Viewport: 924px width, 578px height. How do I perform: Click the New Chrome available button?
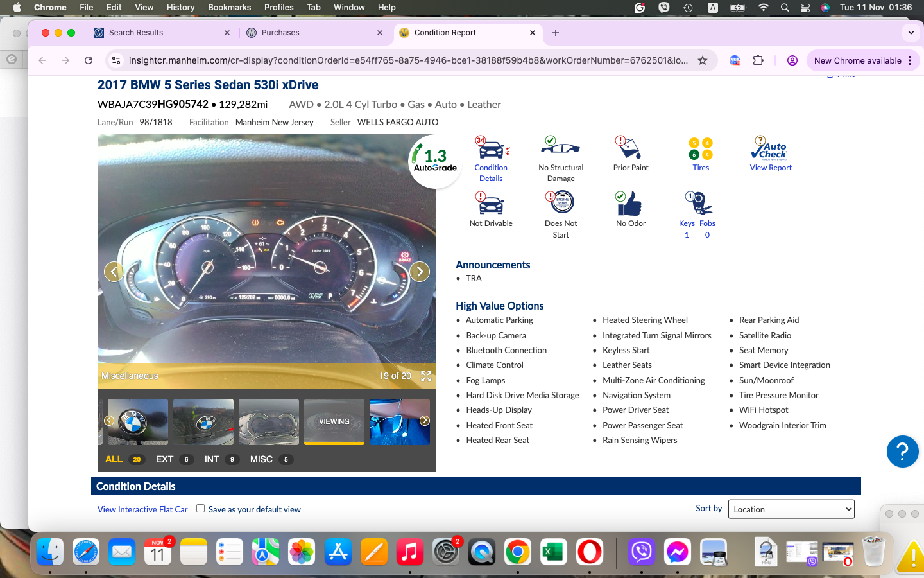(857, 60)
